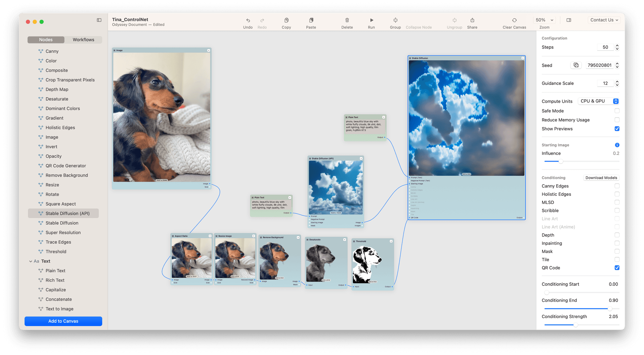This screenshot has height=355, width=644.
Task: Collapse the Text section in the sidebar
Action: tap(30, 261)
